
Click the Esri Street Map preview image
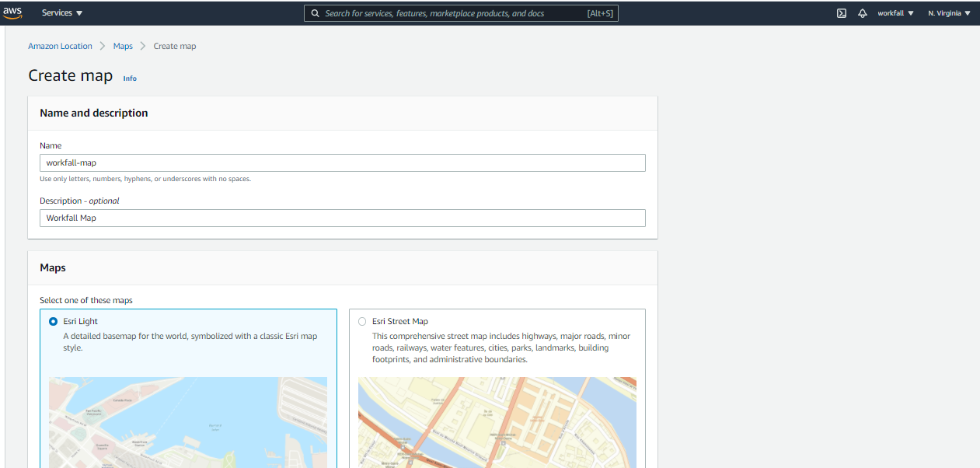pos(497,422)
